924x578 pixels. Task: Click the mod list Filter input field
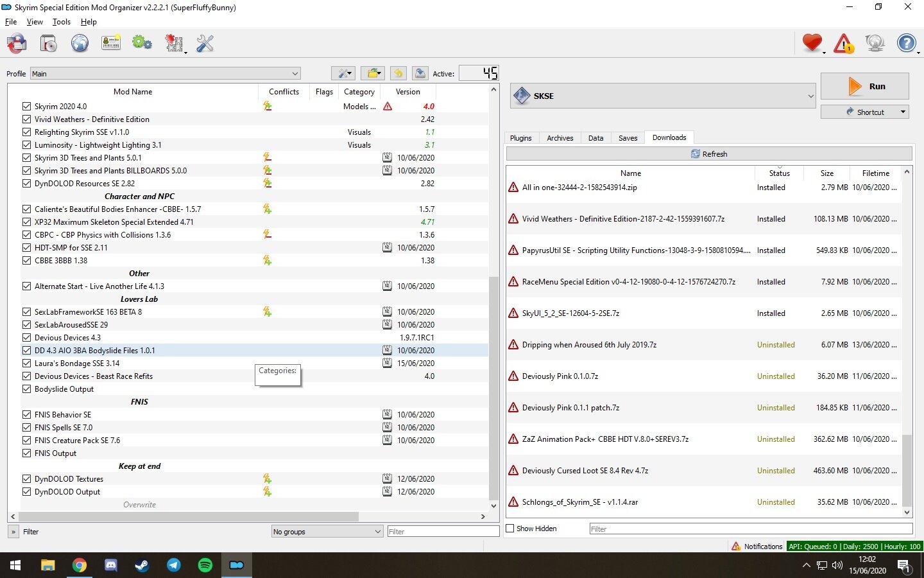coord(443,532)
